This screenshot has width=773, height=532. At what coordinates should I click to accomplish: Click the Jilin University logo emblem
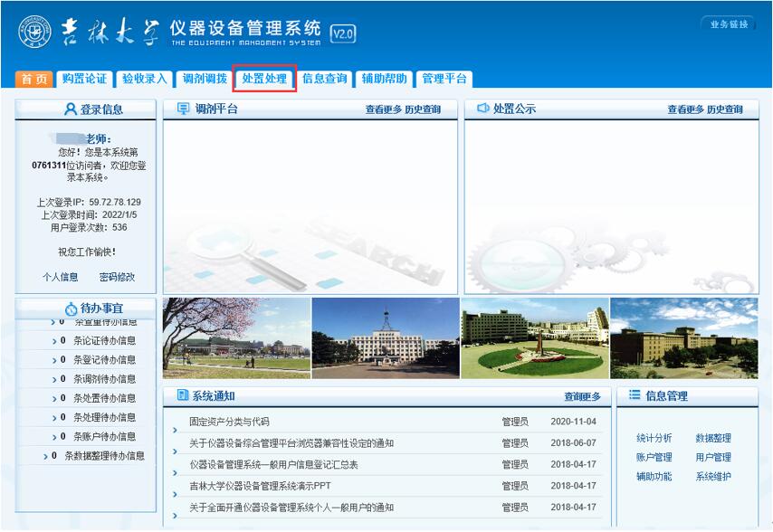click(33, 33)
